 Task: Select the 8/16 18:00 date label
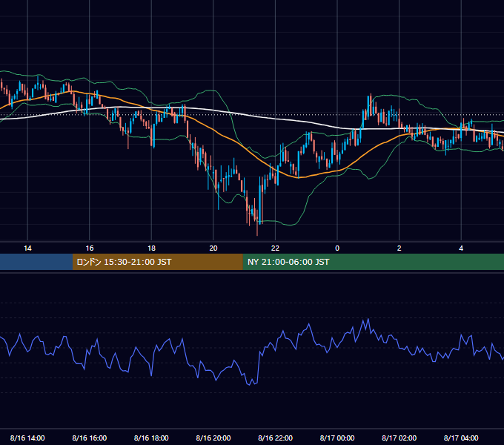[x=151, y=438]
